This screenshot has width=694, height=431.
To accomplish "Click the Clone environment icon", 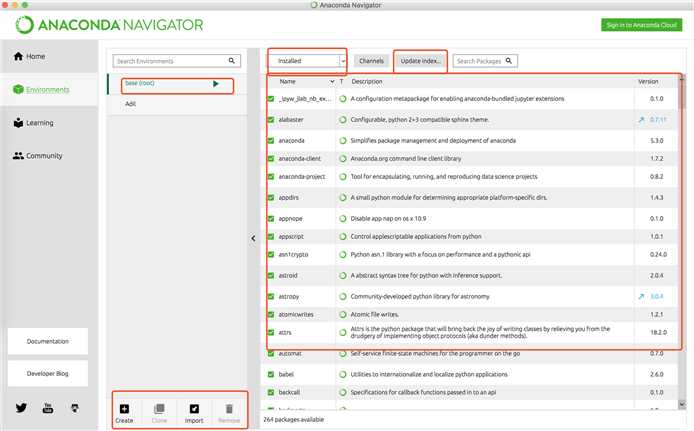I will (x=159, y=409).
